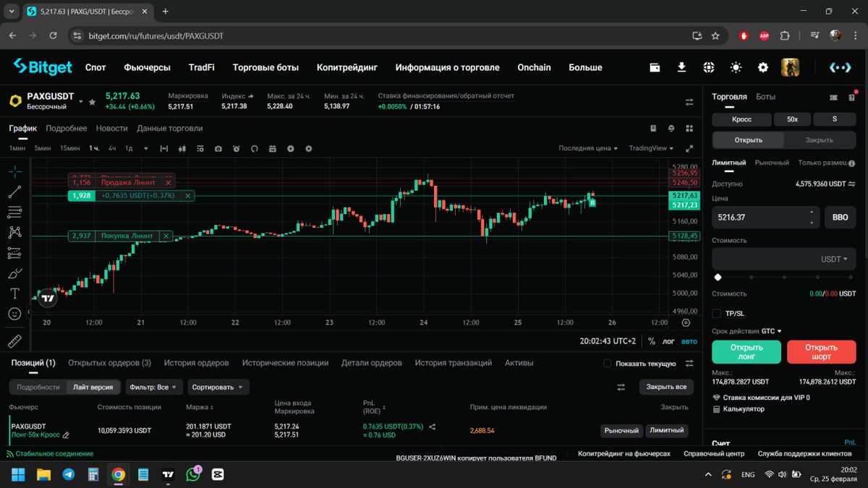
Task: Open the GTC validity dropdown
Action: [772, 331]
